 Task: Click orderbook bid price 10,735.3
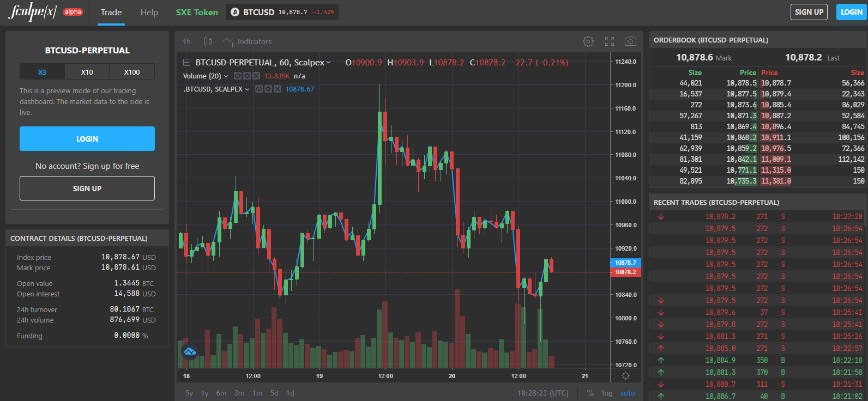pos(742,181)
